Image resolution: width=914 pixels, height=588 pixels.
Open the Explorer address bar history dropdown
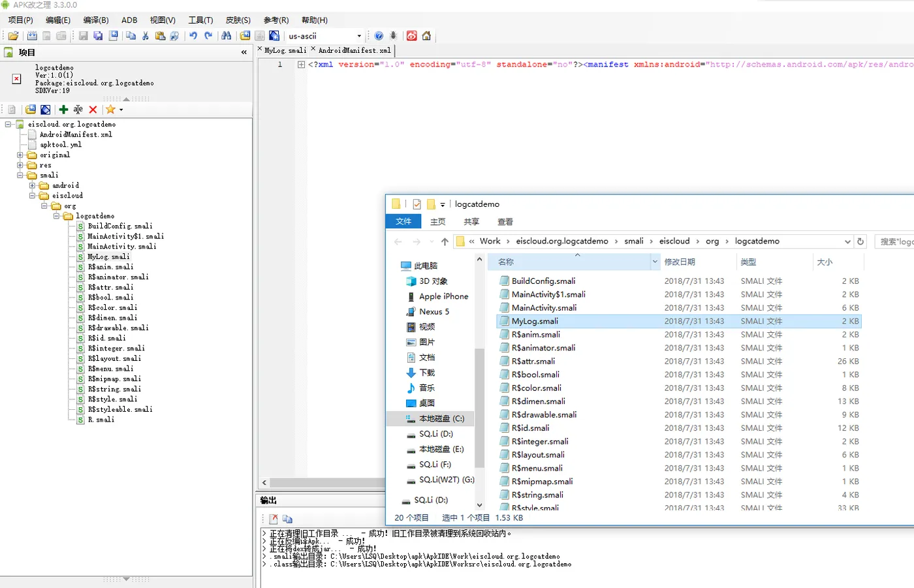coord(847,241)
